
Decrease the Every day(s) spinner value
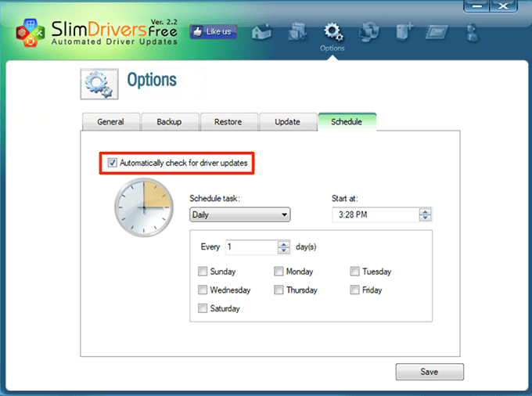(284, 250)
